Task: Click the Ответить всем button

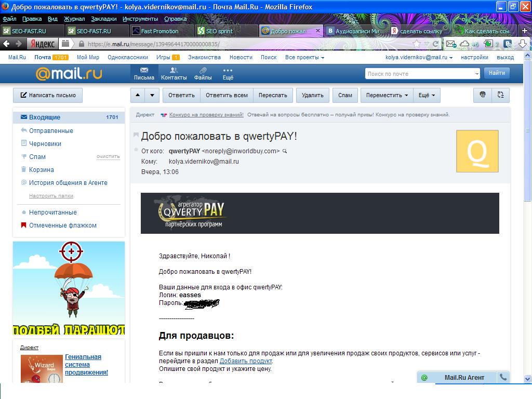Action: (227, 96)
